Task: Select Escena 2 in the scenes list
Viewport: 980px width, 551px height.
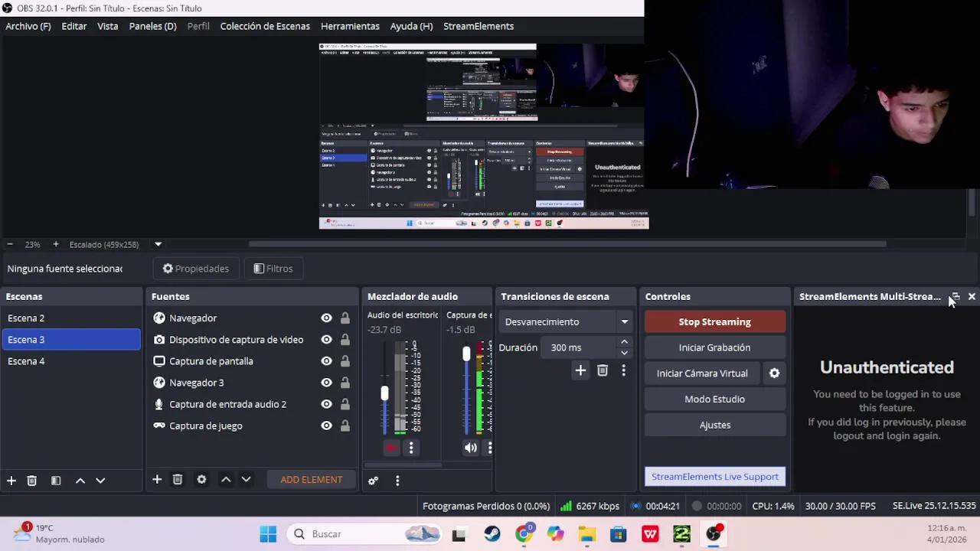Action: pos(70,318)
